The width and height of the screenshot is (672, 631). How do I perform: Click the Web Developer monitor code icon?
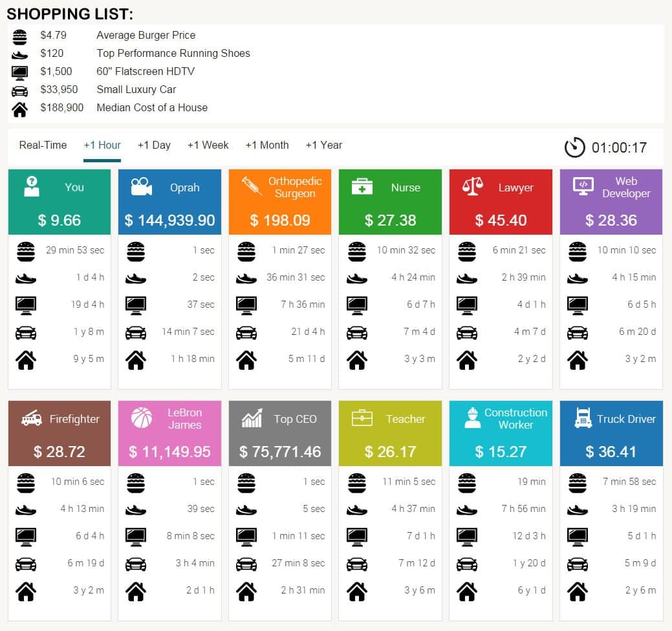[x=583, y=187]
